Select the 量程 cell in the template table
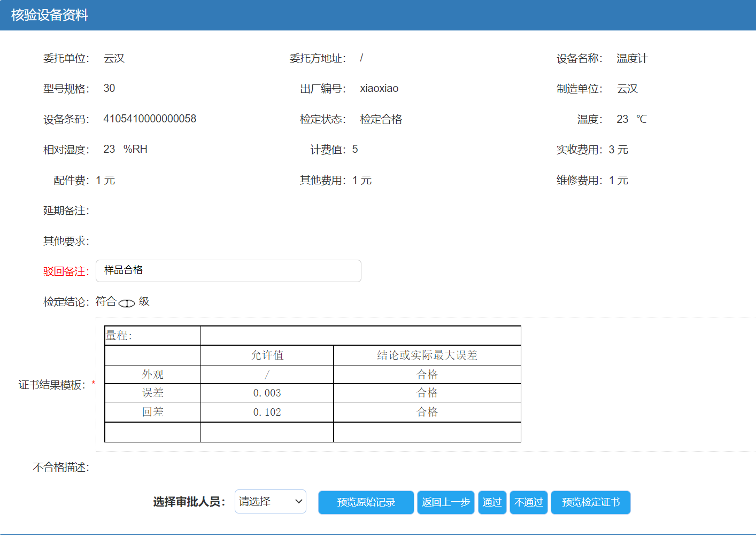 click(152, 336)
